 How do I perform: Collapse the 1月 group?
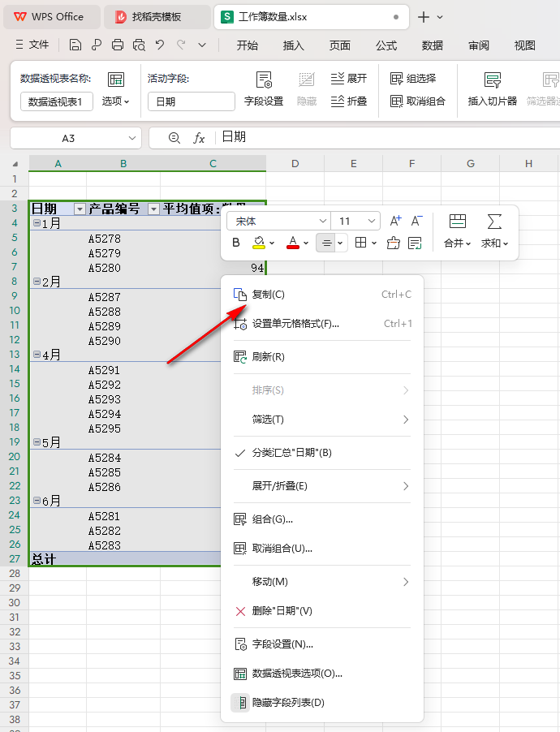37,223
